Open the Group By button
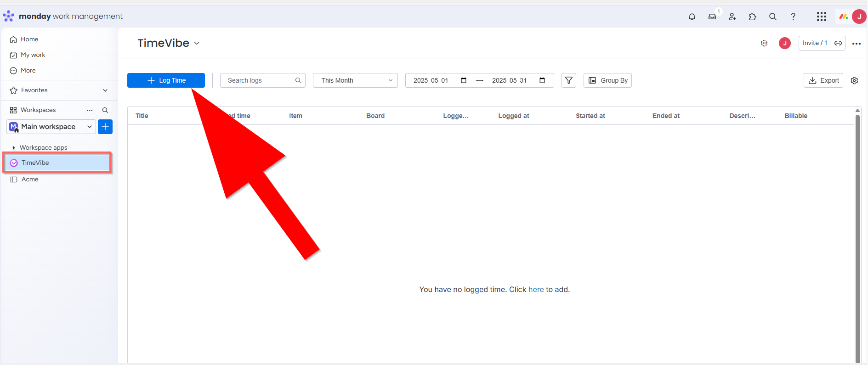Viewport: 868px width, 365px height. coord(607,80)
